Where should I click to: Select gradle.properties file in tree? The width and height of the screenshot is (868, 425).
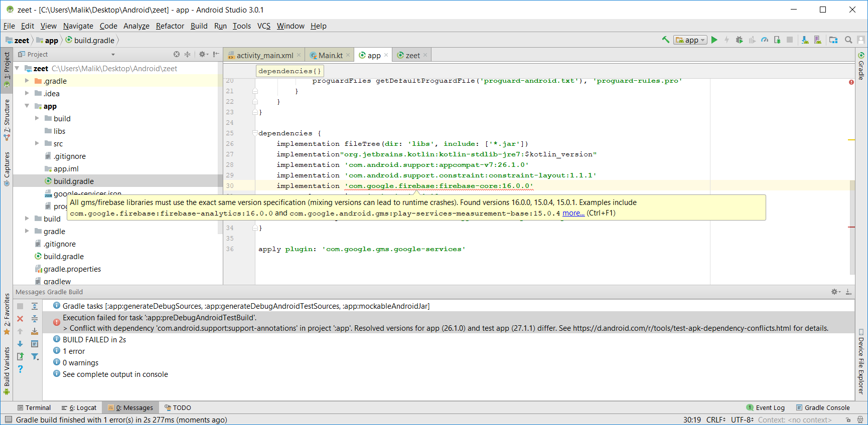point(72,269)
